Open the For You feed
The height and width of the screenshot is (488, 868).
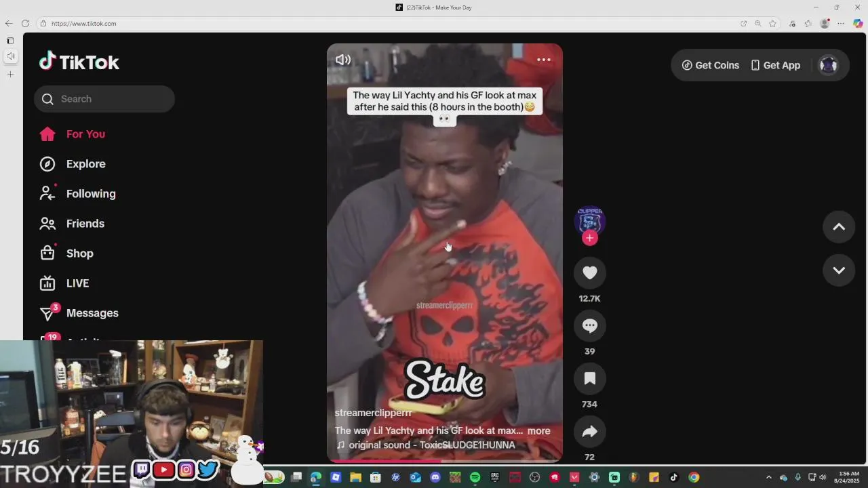pyautogui.click(x=73, y=134)
